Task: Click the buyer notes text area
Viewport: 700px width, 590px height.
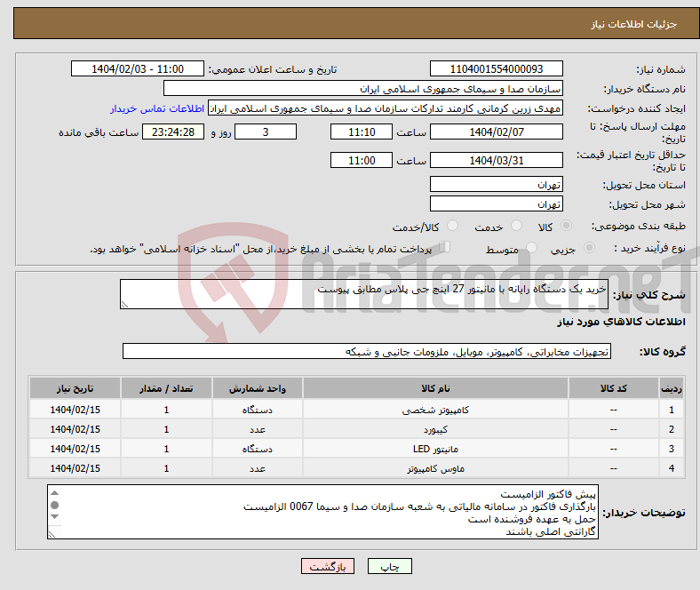Action: [322, 512]
